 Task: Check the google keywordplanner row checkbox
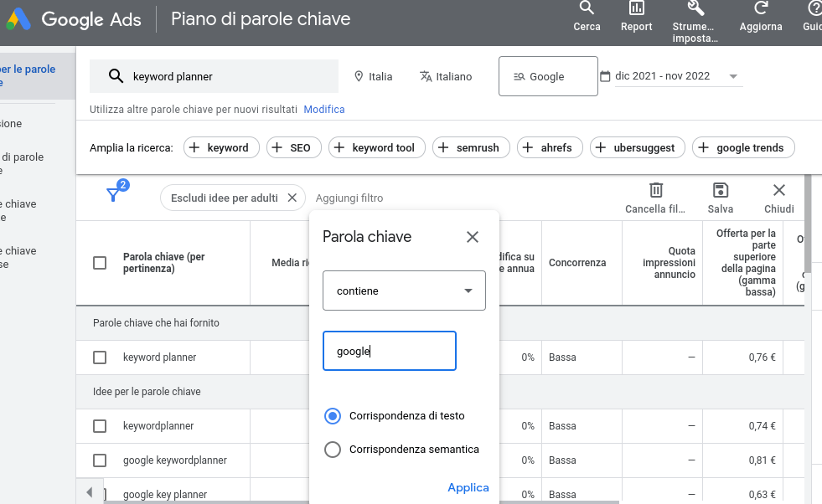(x=100, y=460)
